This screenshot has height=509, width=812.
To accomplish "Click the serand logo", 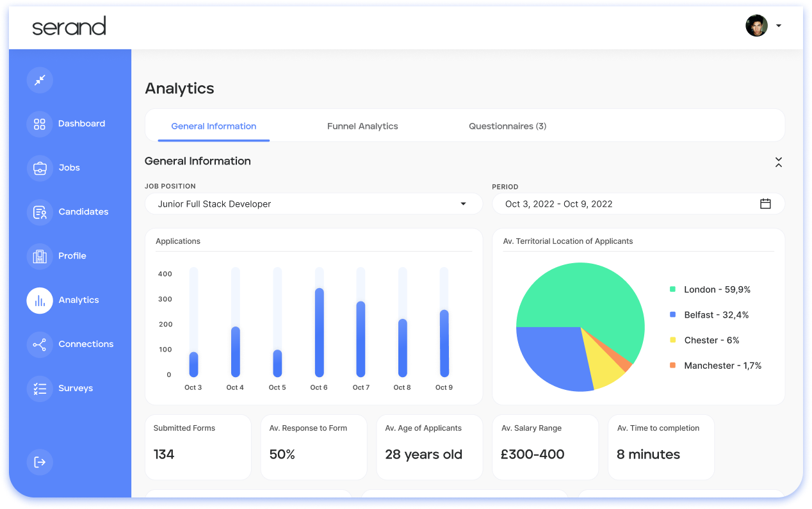I will click(69, 26).
